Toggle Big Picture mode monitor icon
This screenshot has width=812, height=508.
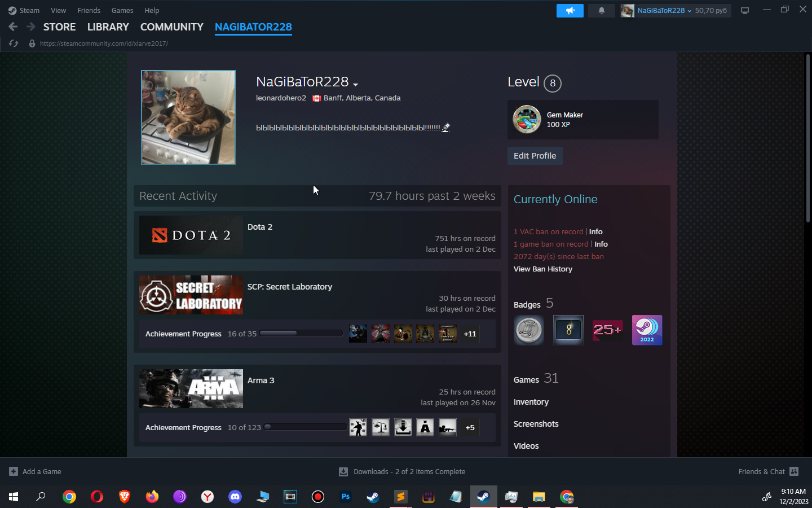[x=745, y=11]
